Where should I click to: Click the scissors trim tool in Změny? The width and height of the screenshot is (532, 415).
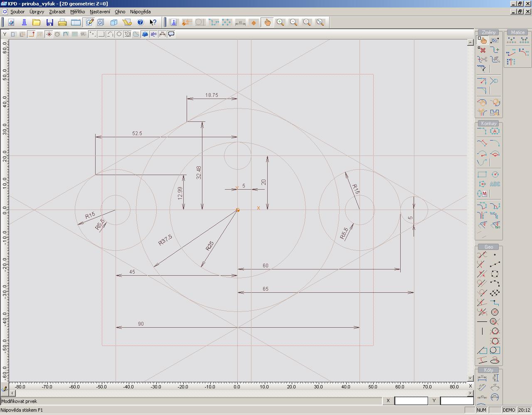click(482, 59)
